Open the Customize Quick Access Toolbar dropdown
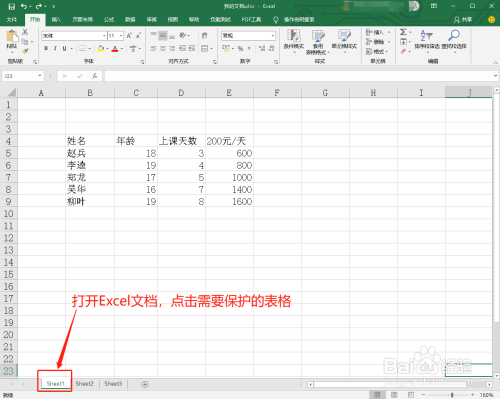This screenshot has height=399, width=500. coord(53,6)
